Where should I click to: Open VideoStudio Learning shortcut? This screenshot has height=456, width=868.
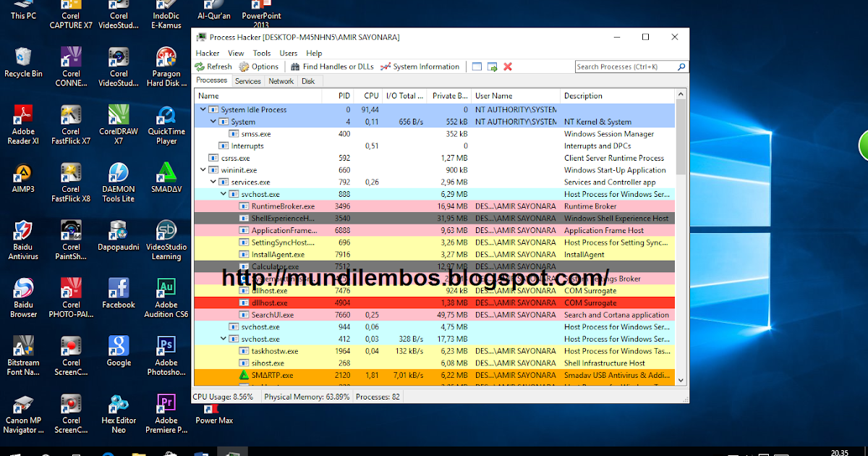click(166, 240)
